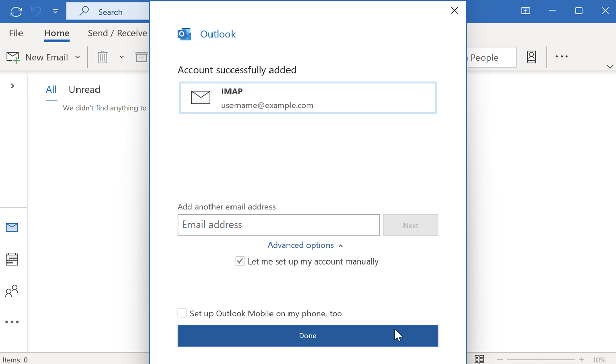
Task: Click the 10% zoom level text
Action: pos(599,360)
